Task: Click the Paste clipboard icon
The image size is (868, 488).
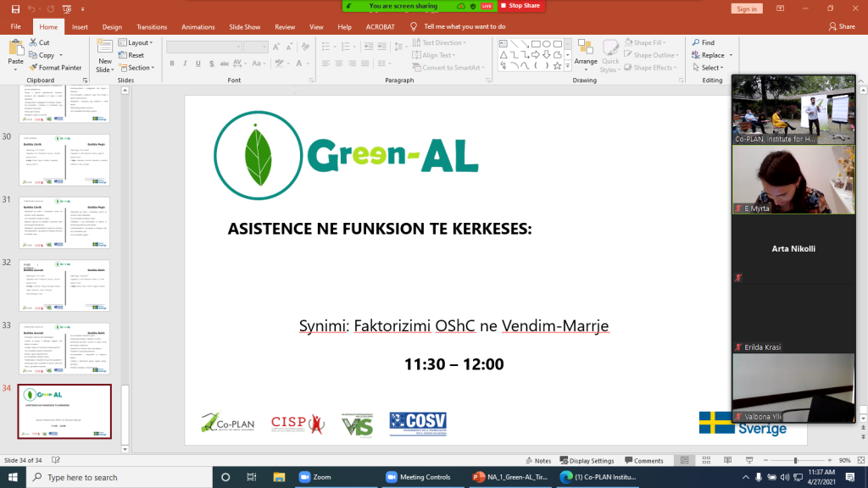Action: point(16,48)
